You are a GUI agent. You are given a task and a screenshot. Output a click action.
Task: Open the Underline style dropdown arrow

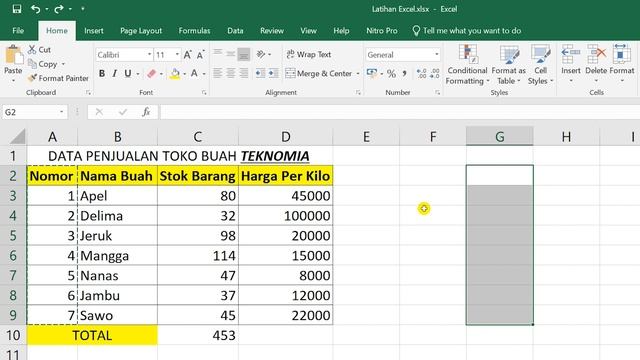(x=138, y=74)
